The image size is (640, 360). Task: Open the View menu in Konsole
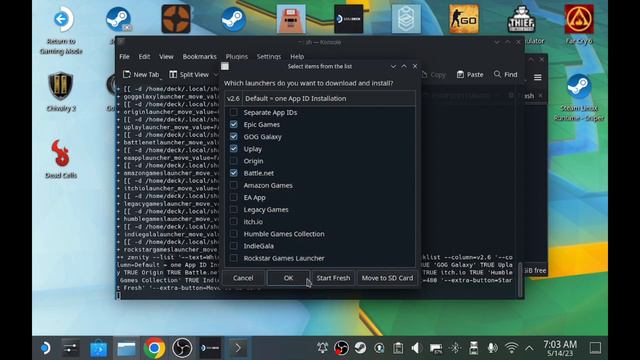point(166,56)
